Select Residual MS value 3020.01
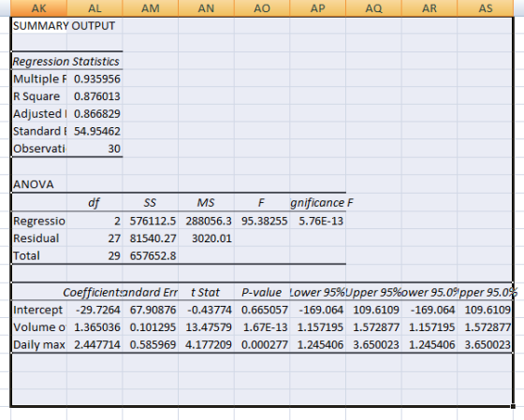 tap(206, 239)
